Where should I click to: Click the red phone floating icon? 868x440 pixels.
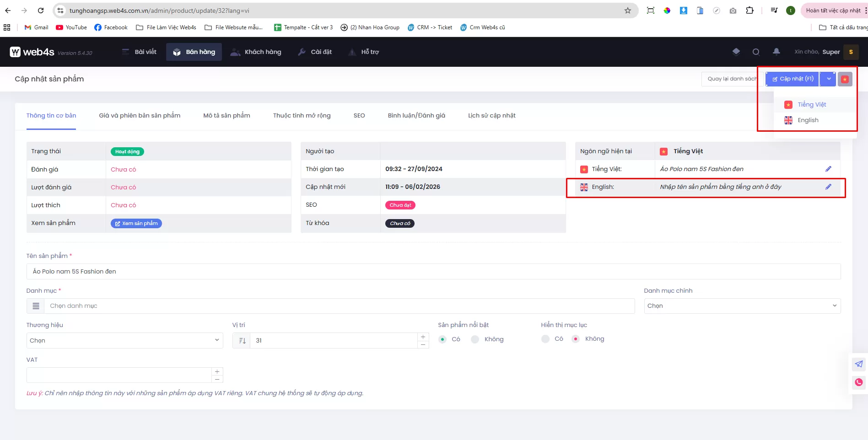(858, 382)
